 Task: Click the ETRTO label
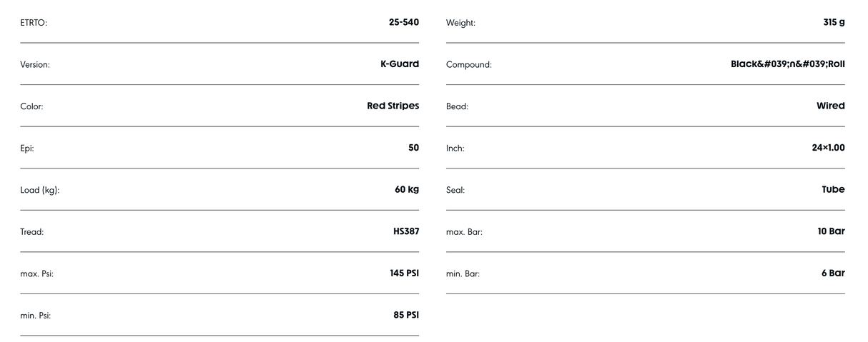(x=34, y=23)
